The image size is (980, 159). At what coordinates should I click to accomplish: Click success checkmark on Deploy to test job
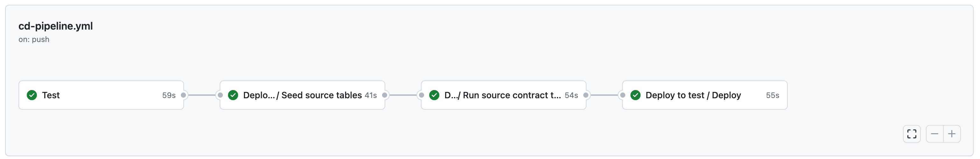pos(635,95)
